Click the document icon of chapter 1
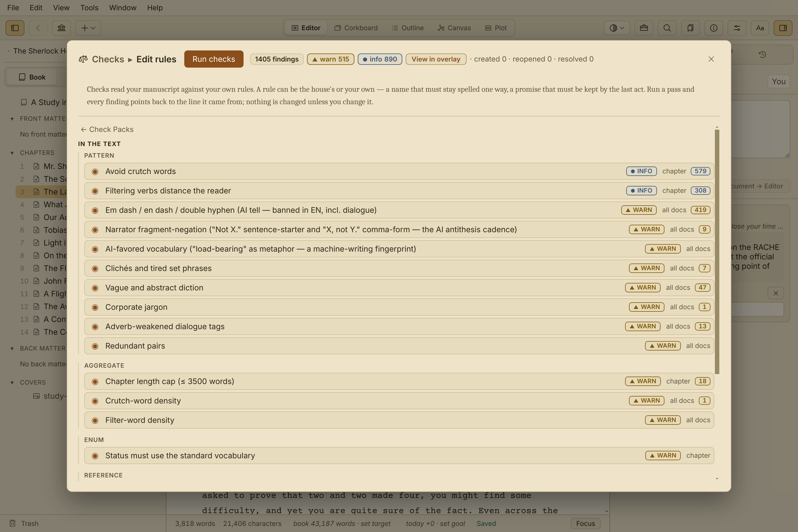 [36, 166]
